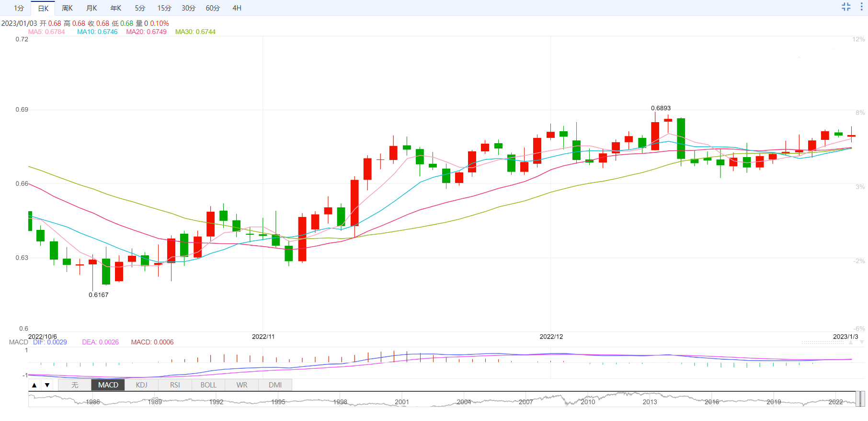
Task: Click the 1998 point on overview timeline
Action: point(340,402)
